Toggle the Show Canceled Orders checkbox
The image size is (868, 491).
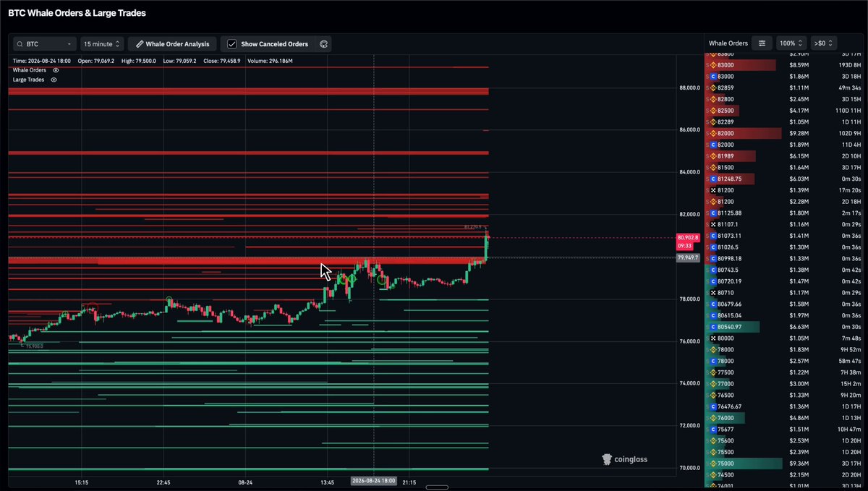(x=231, y=44)
